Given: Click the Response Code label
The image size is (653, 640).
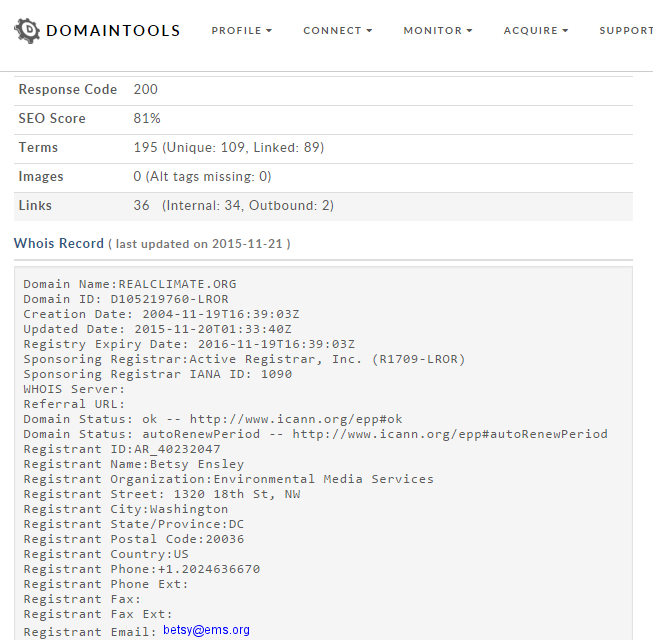Looking at the screenshot, I should 67,90.
